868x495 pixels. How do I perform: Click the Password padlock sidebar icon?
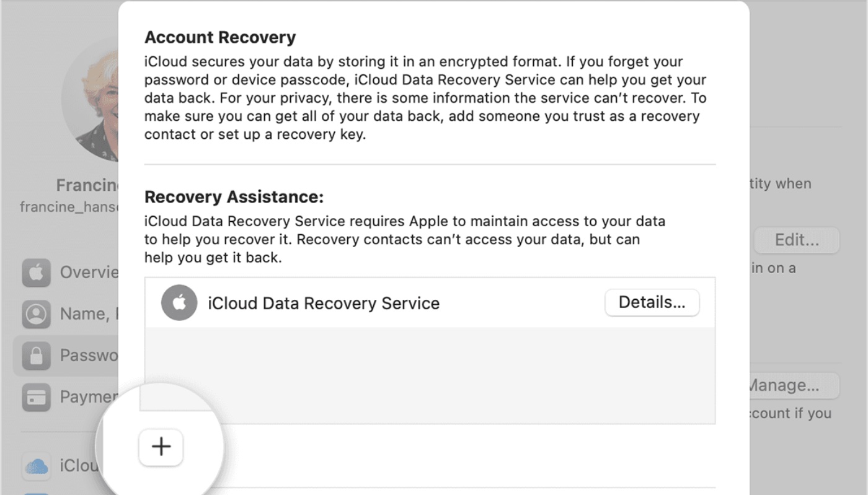click(x=37, y=355)
